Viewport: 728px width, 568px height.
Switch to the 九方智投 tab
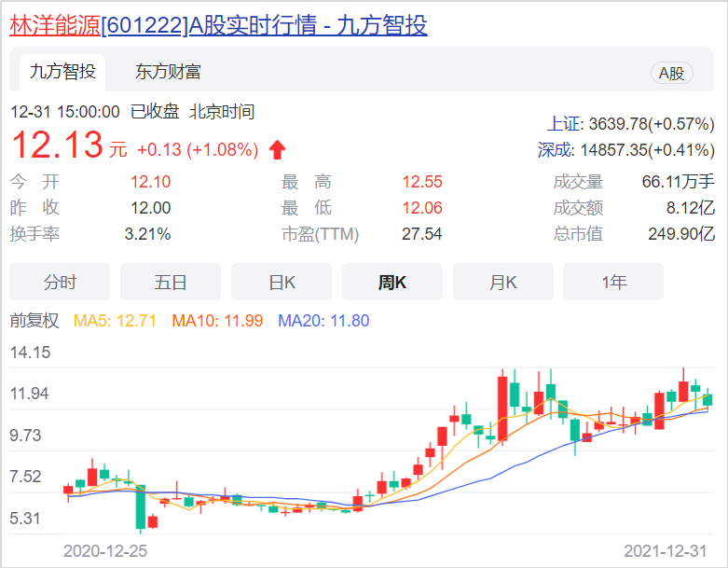[x=62, y=72]
